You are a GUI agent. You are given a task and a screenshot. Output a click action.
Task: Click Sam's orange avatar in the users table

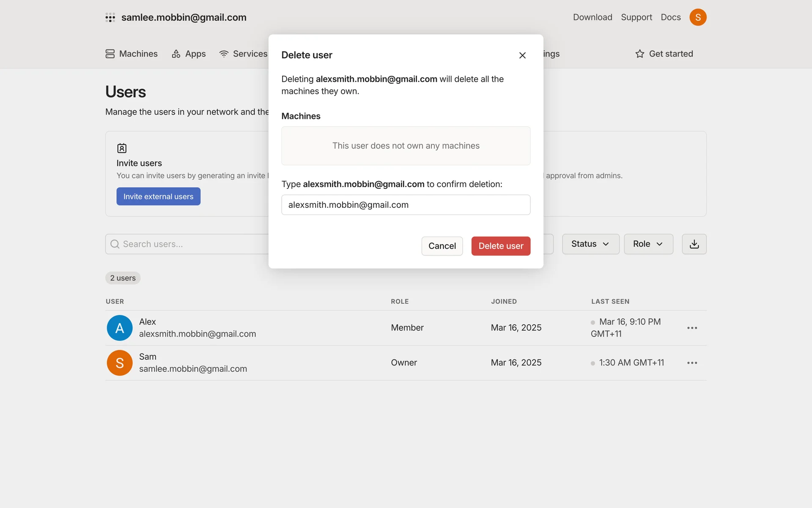[x=120, y=363]
